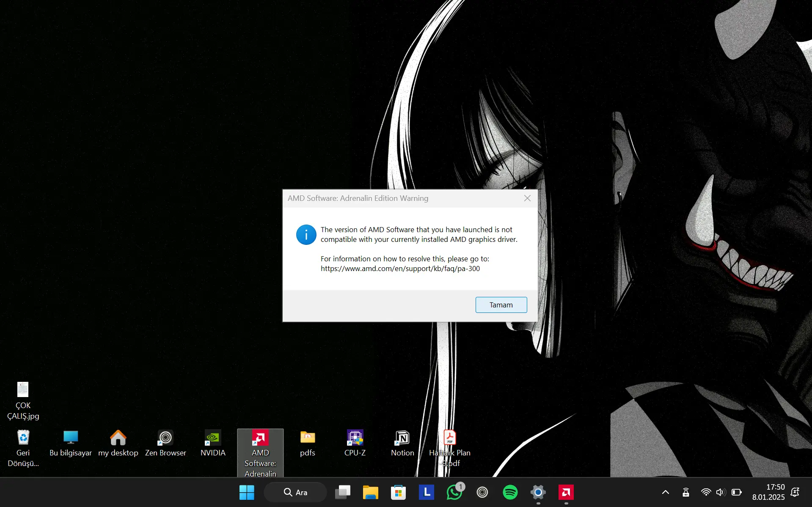812x507 pixels.
Task: Select the AMD Software: Adrenalin desktop shortcut
Action: click(260, 453)
